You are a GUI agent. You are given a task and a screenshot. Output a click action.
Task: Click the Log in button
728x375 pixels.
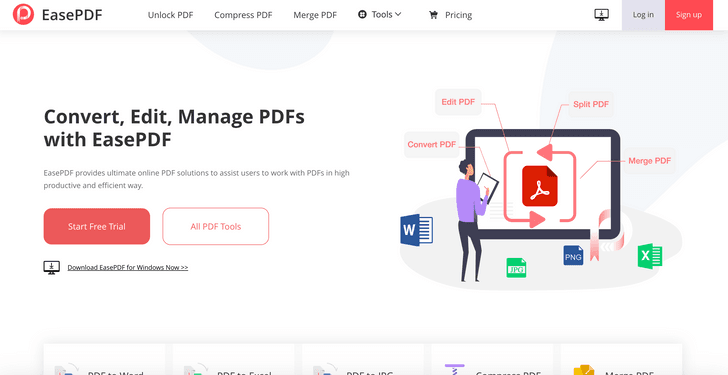click(643, 15)
